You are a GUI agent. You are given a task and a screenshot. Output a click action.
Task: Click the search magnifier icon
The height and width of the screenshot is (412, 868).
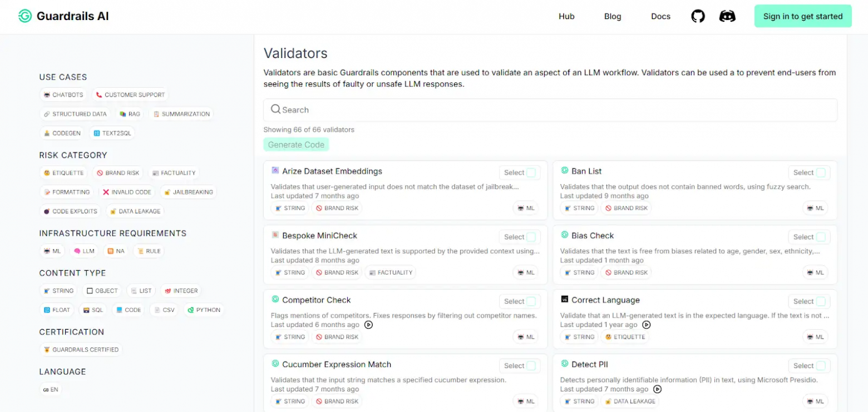(x=275, y=110)
